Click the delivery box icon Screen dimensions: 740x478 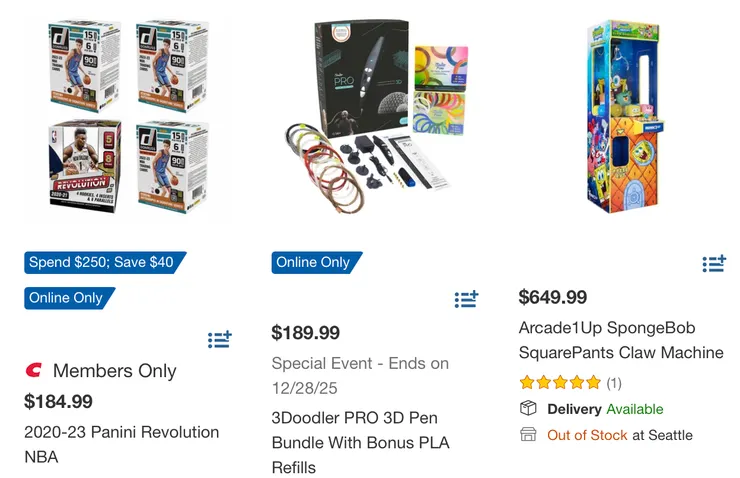click(x=528, y=409)
